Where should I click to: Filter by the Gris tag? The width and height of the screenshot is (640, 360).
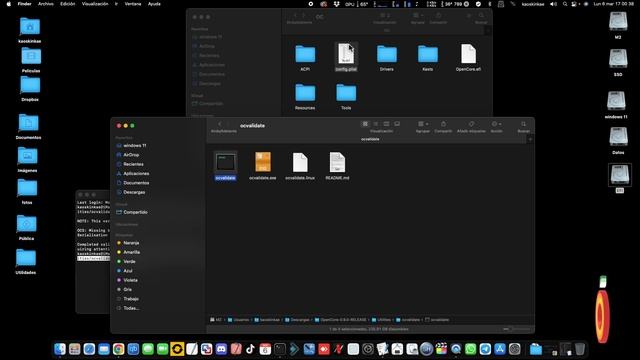(x=127, y=289)
